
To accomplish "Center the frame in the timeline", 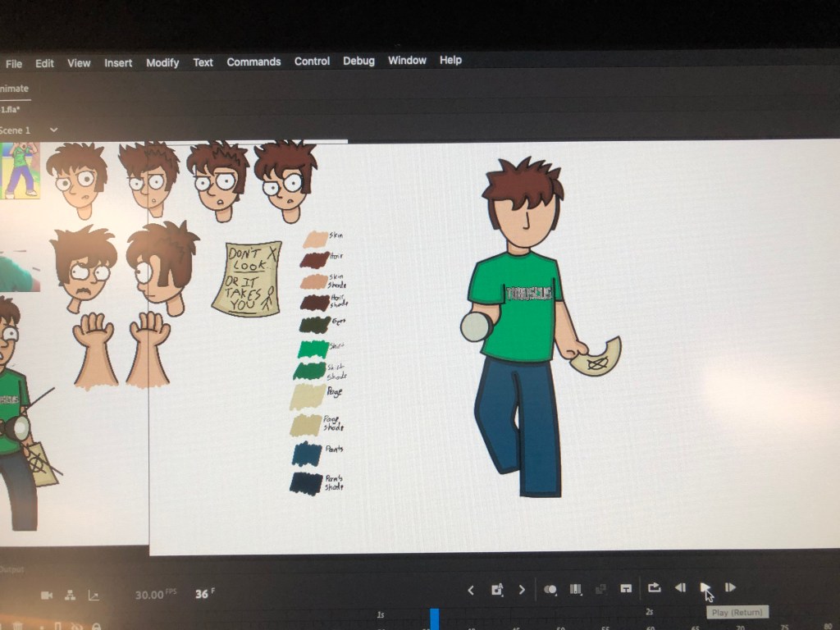I will tap(625, 588).
